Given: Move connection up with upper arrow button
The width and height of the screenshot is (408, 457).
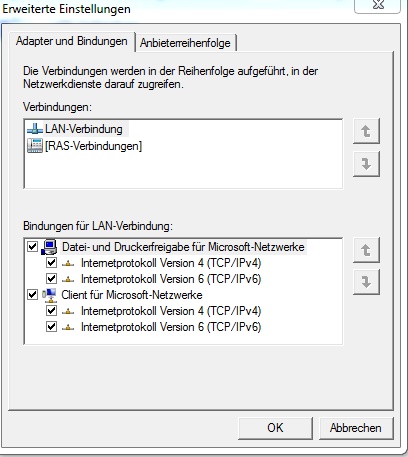Looking at the screenshot, I should [x=366, y=131].
